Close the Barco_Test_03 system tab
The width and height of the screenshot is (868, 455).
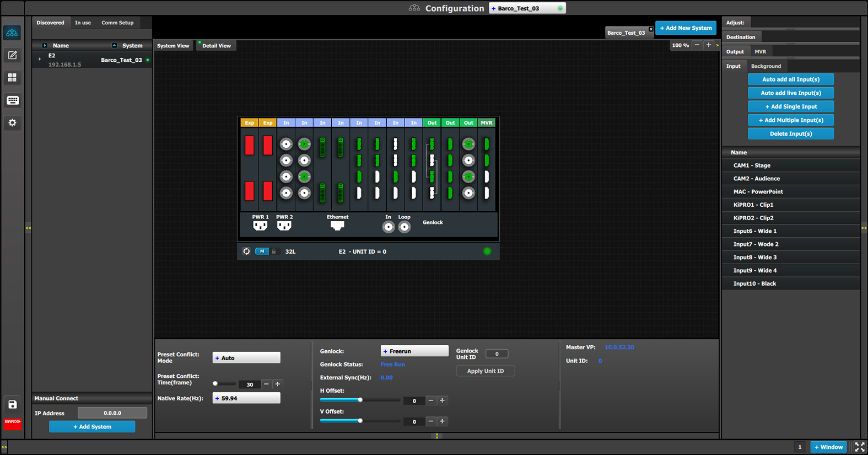tap(651, 29)
